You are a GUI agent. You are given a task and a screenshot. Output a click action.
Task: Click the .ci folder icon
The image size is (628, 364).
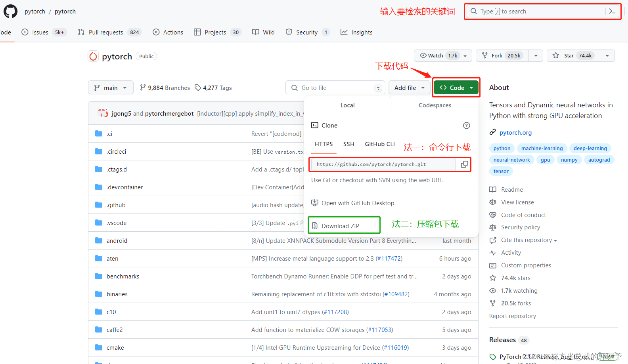pyautogui.click(x=99, y=133)
